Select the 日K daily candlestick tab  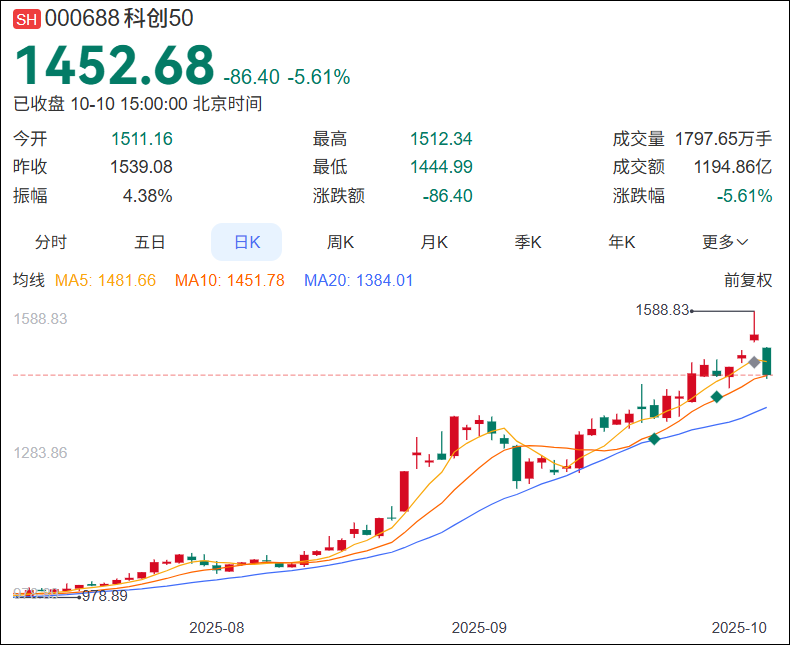tap(246, 242)
